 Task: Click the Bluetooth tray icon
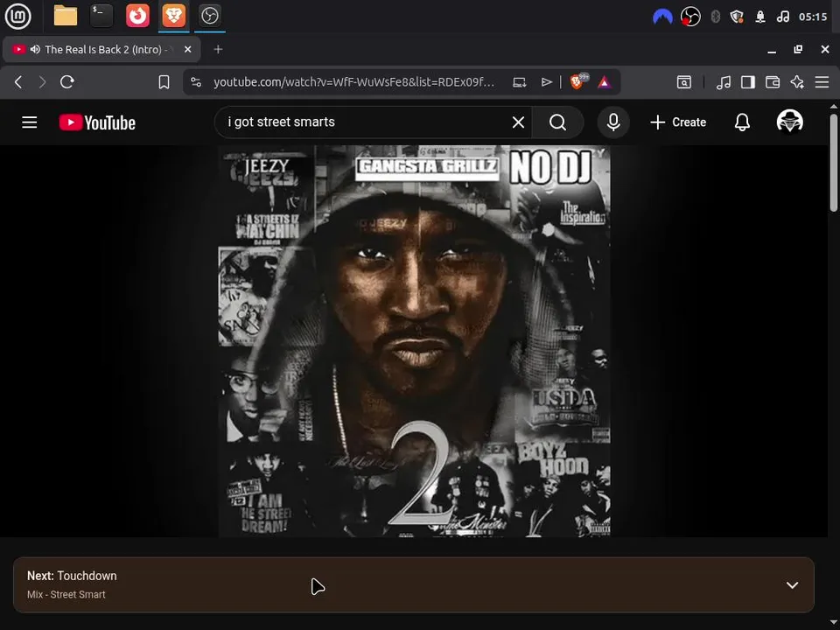point(715,17)
